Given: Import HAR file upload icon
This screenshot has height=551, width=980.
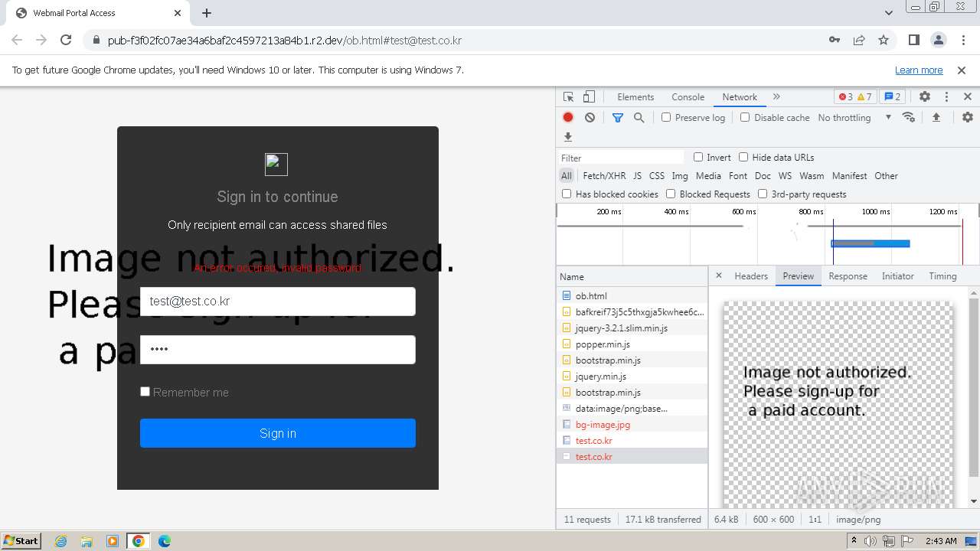Looking at the screenshot, I should (936, 117).
